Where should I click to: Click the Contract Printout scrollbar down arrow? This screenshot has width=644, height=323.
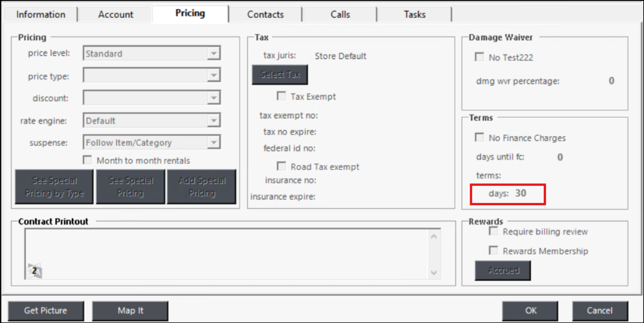pos(433,273)
